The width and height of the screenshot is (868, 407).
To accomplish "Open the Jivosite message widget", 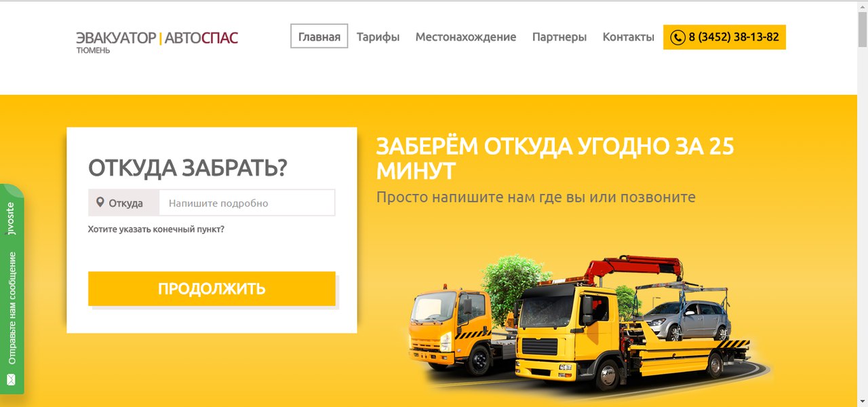I will 12,288.
